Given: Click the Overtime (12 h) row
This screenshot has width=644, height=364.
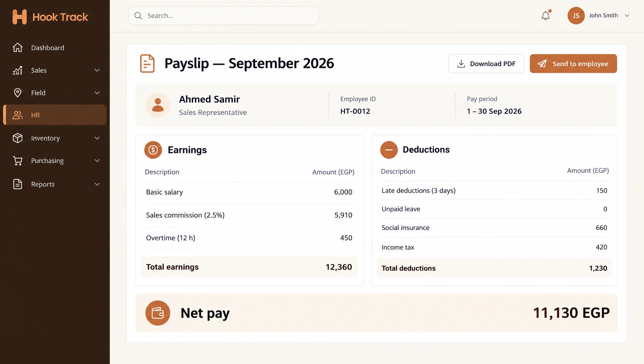Looking at the screenshot, I should (249, 238).
